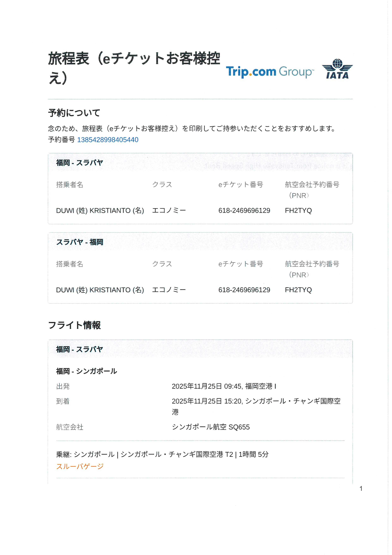This screenshot has width=392, height=555.
Task: Click エコノミー class in second card
Action: tap(169, 290)
